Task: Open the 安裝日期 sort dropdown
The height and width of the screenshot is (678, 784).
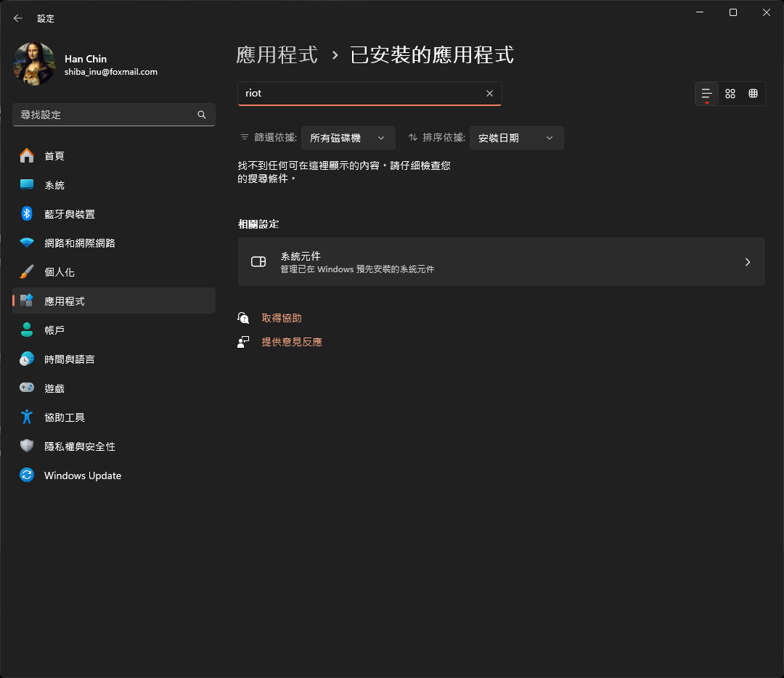Action: click(516, 138)
